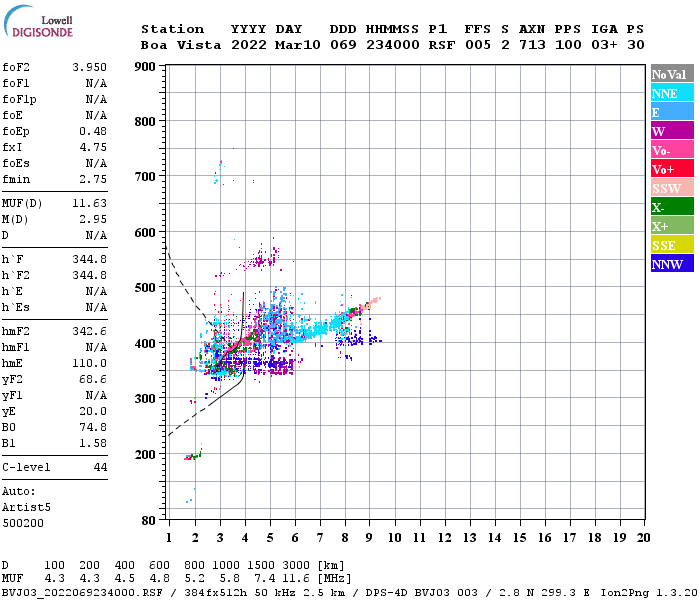Select the hmF2 value 342.6
Viewport: 700px width, 600px height.
pyautogui.click(x=89, y=331)
